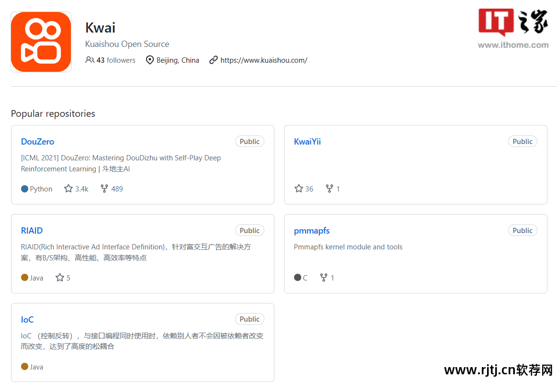This screenshot has height=392, width=557.
Task: Click the Public badge on the IoC card
Action: [x=250, y=319]
